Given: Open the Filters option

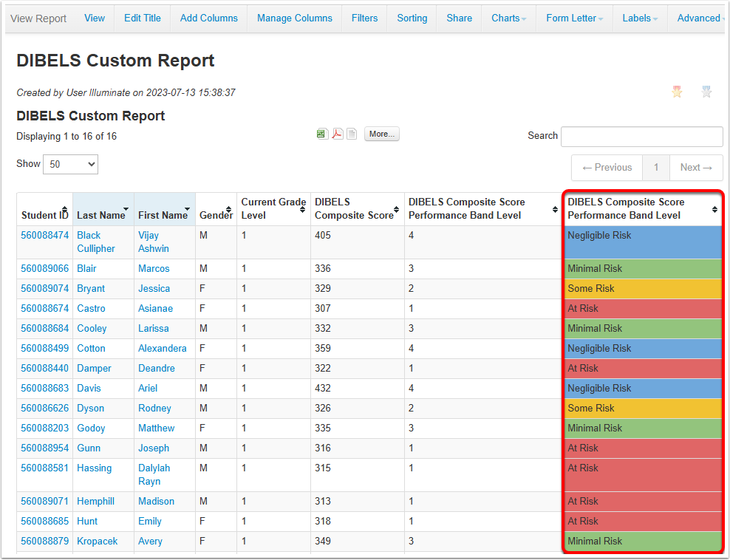Looking at the screenshot, I should tap(364, 18).
